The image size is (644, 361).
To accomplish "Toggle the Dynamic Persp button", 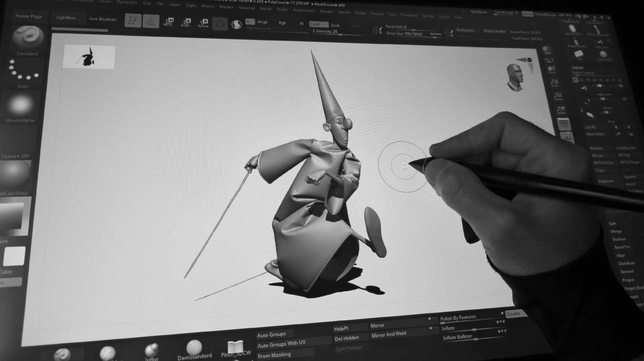I will click(563, 123).
